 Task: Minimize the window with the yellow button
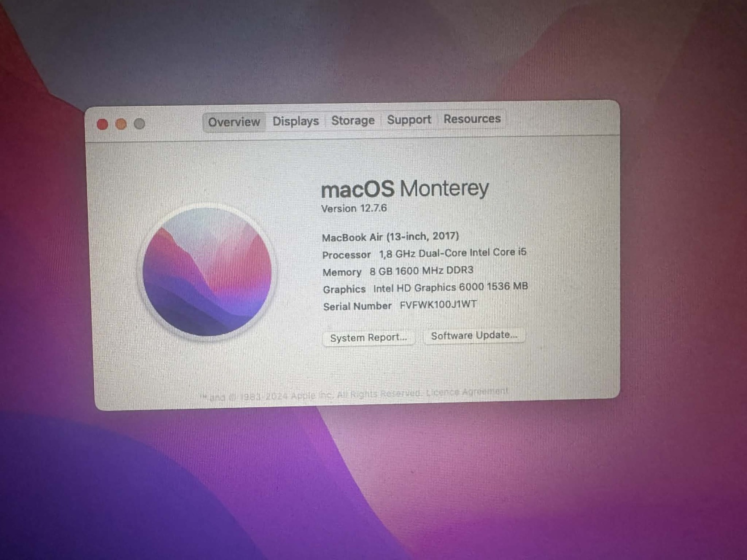click(x=121, y=124)
